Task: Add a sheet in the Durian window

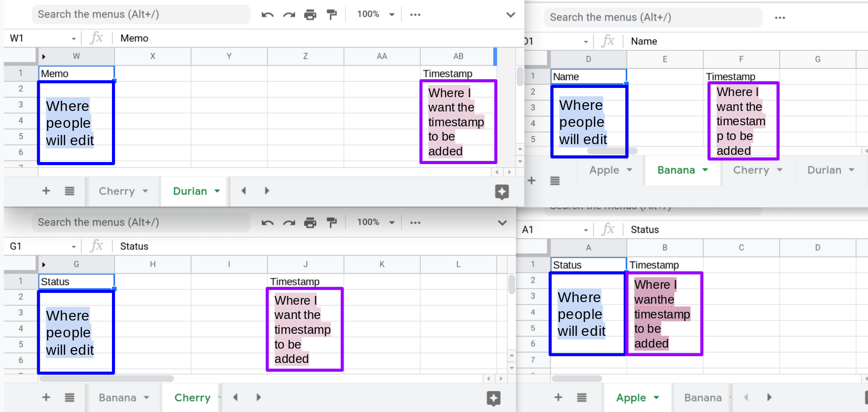Action: tap(46, 191)
